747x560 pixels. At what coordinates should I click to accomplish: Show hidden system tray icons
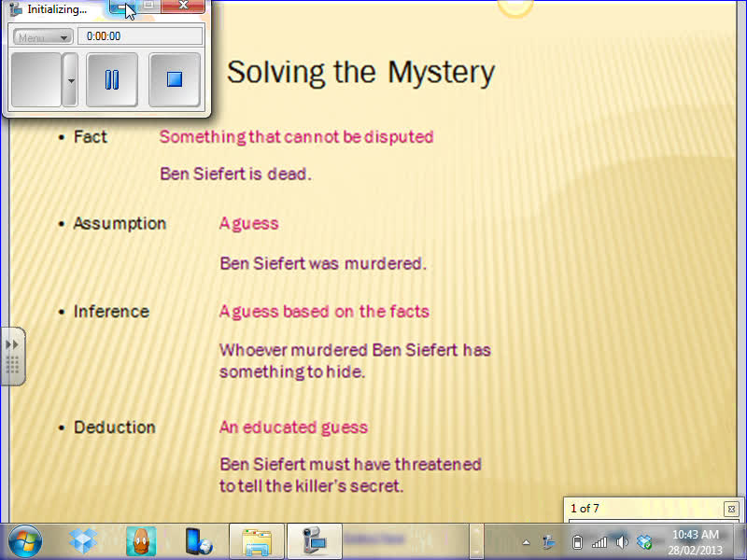(x=526, y=542)
